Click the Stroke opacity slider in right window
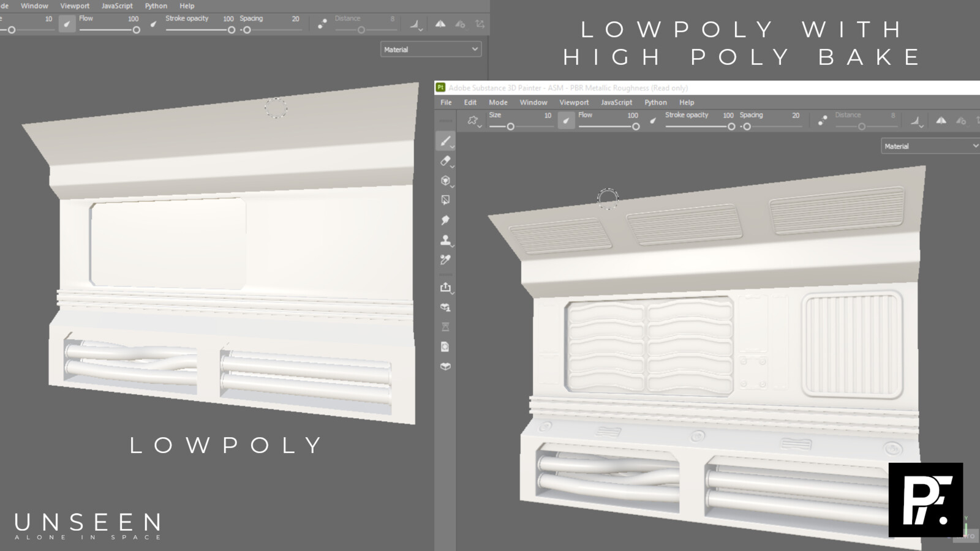The height and width of the screenshot is (551, 980). pyautogui.click(x=700, y=127)
